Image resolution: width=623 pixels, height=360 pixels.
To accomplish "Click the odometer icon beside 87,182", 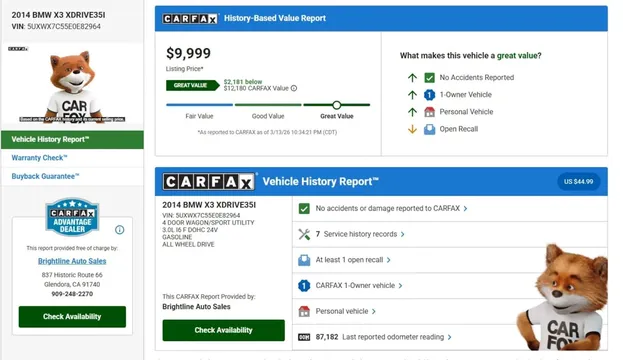I will pyautogui.click(x=304, y=337).
